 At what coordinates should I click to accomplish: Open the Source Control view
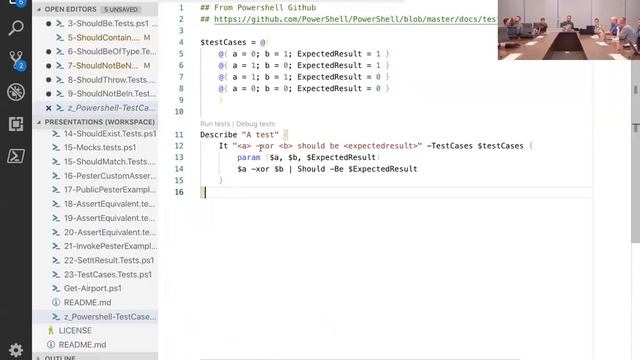click(x=16, y=60)
